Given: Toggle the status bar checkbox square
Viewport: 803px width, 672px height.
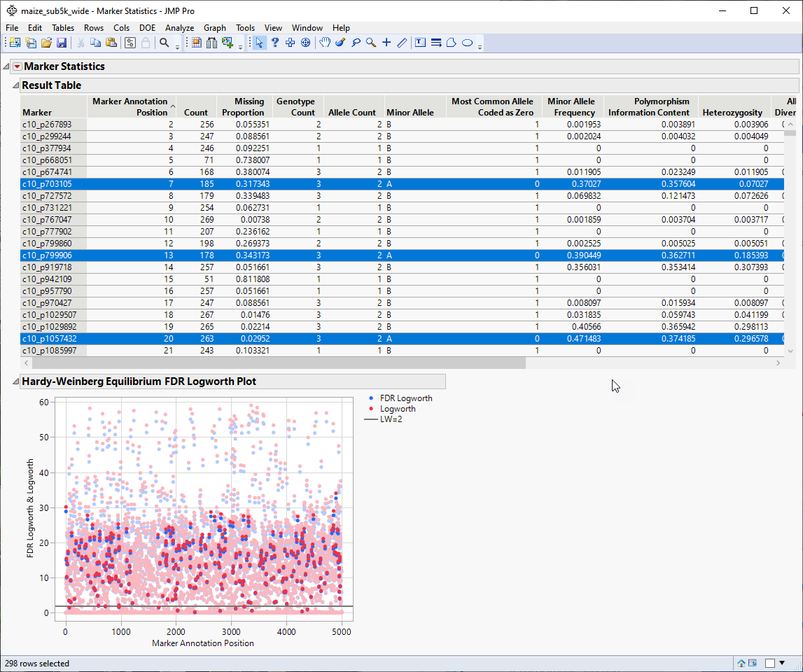Looking at the screenshot, I should pos(770,663).
